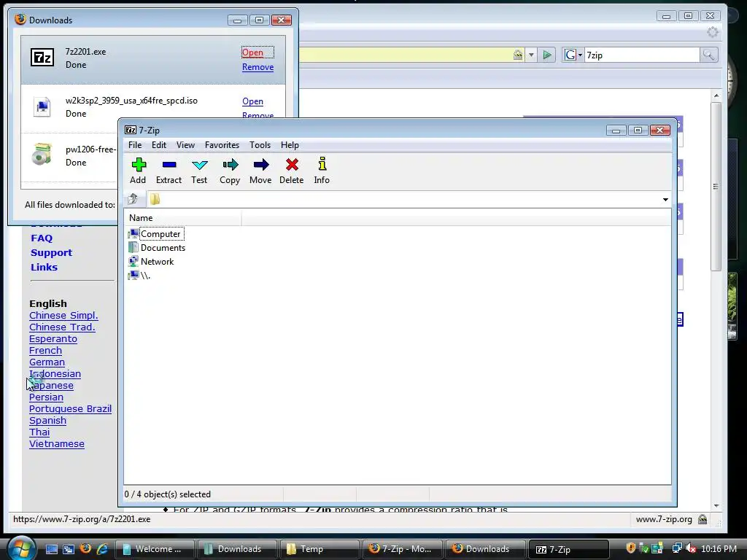Click the Windows Start orb
Viewport: 747px width, 560px height.
click(x=21, y=548)
